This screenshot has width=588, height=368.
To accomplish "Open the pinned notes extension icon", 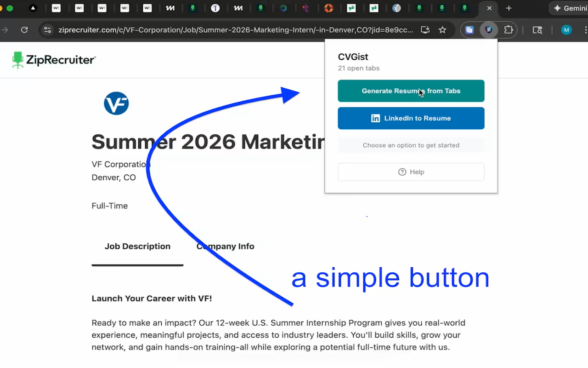I will pos(469,29).
